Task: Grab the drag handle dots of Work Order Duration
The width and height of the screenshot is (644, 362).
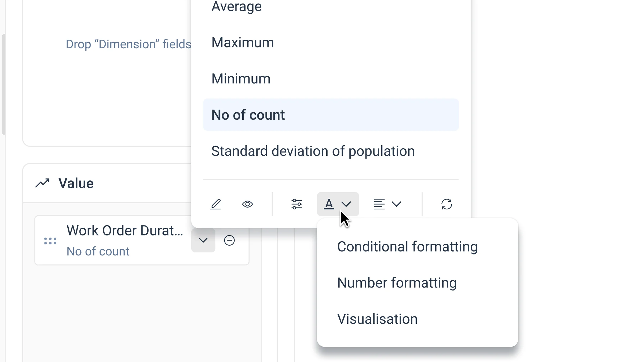Action: [x=50, y=241]
